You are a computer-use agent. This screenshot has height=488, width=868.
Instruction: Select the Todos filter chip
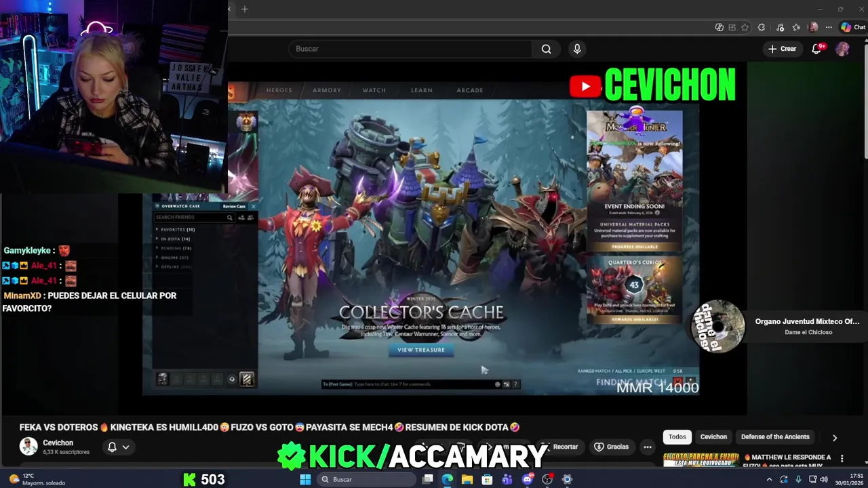click(x=677, y=437)
